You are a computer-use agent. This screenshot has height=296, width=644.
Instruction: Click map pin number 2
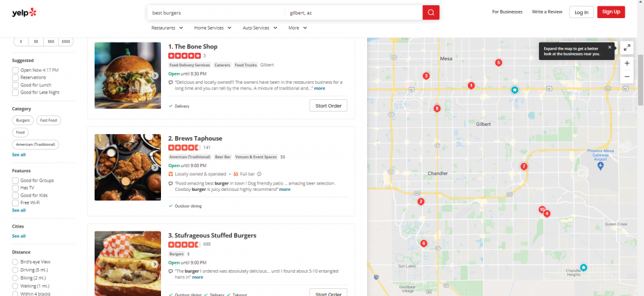[421, 202]
